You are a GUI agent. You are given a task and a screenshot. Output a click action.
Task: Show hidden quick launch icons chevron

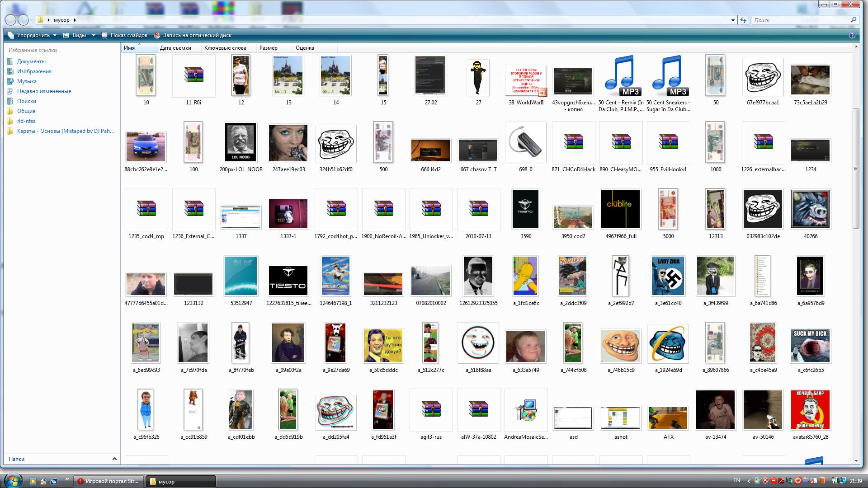pyautogui.click(x=67, y=479)
